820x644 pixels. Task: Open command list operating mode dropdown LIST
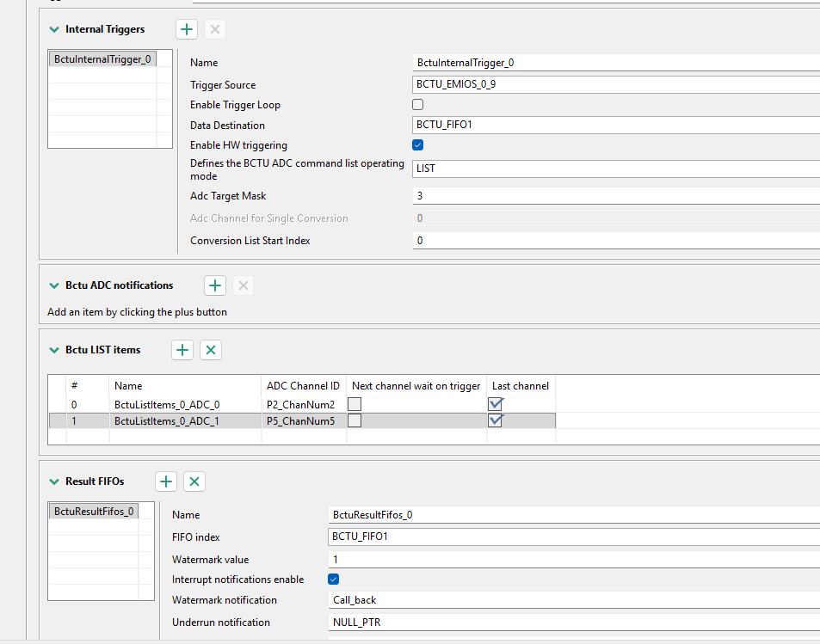coord(616,169)
